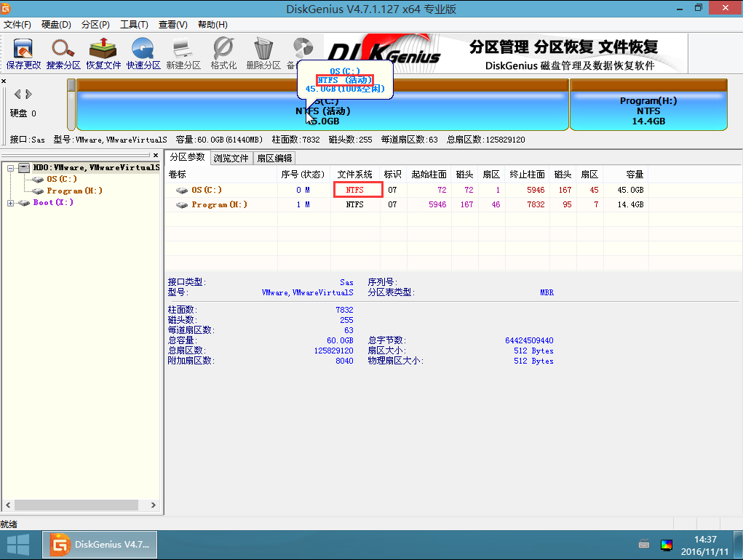Select Boot (X:) in the tree
Screen dimensions: 743x560
[x=53, y=203]
